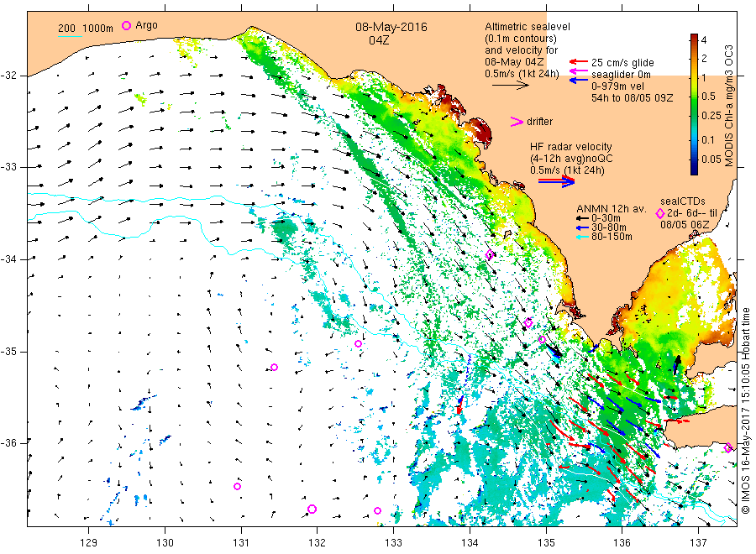This screenshot has height=554, width=756.
Task: Click the 129 longitude axis label
Action: pos(89,543)
